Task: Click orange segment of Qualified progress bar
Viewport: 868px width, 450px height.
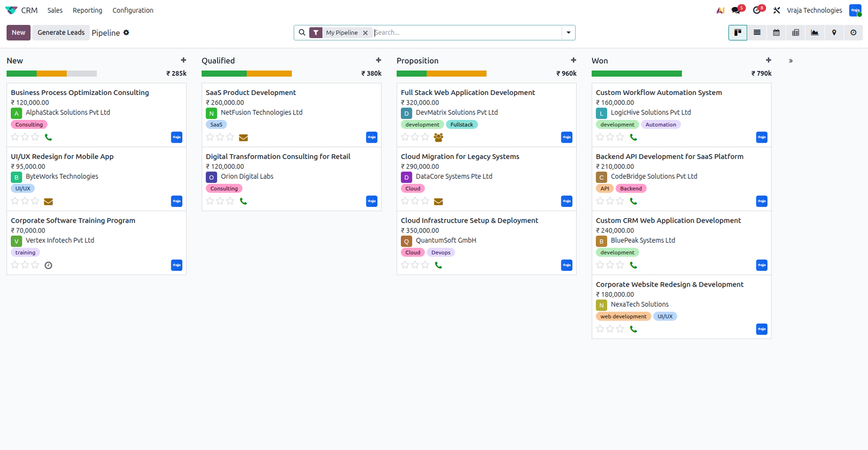Action: click(269, 73)
